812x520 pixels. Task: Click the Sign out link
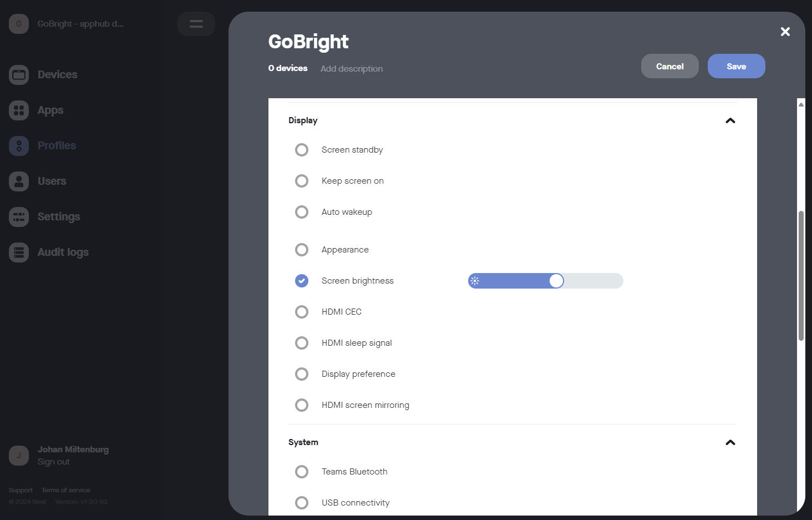tap(54, 462)
